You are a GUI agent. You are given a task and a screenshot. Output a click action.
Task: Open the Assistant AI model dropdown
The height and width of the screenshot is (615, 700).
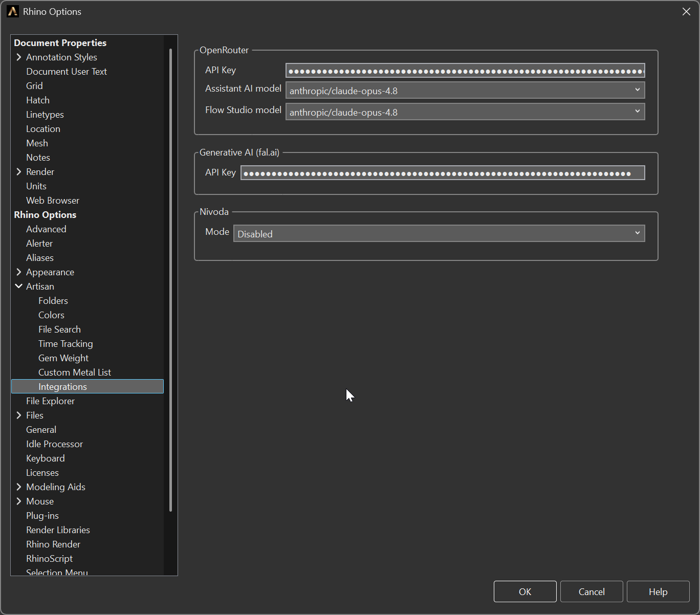click(465, 91)
